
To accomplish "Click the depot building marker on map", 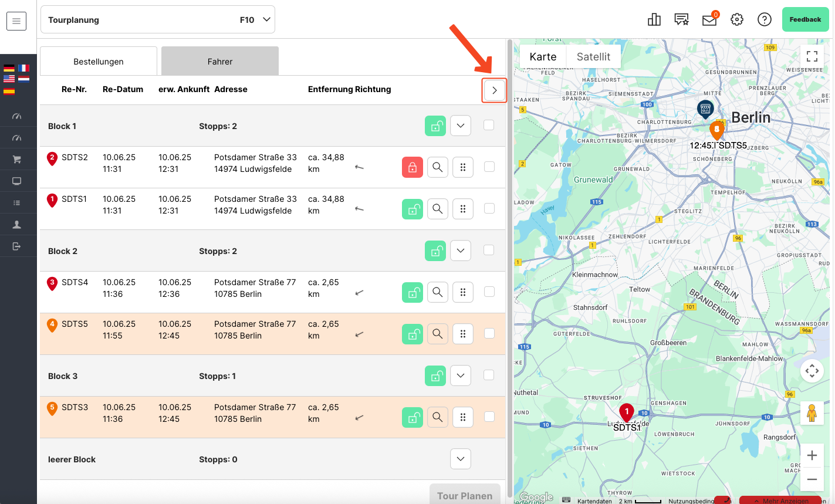I will pos(705,109).
